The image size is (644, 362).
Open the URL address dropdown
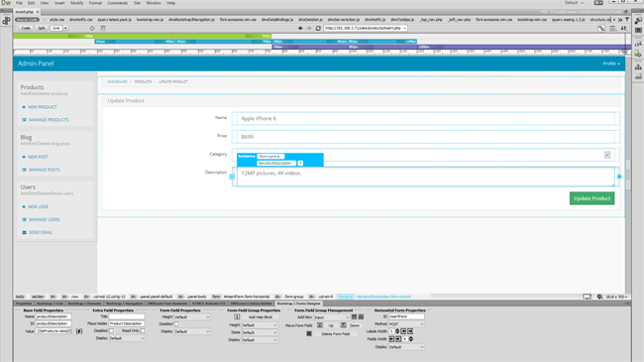(x=404, y=28)
